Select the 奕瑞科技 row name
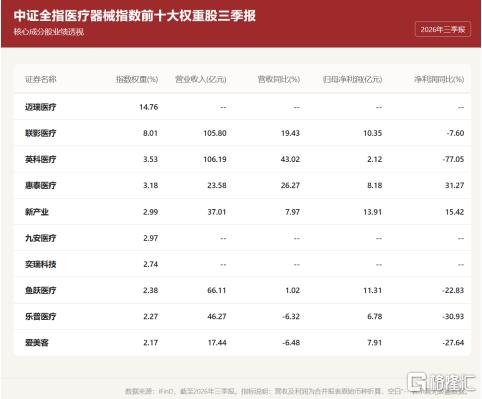This screenshot has width=482, height=399. click(41, 264)
